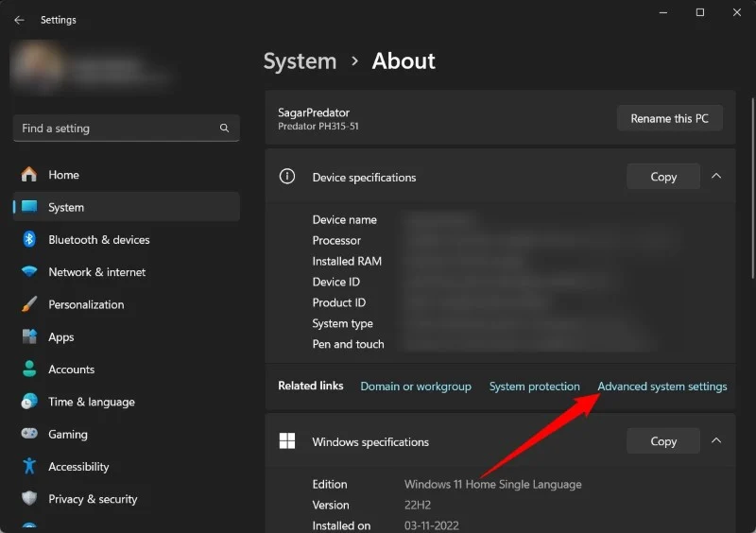
Task: Collapse the Windows specifications section
Action: 716,441
